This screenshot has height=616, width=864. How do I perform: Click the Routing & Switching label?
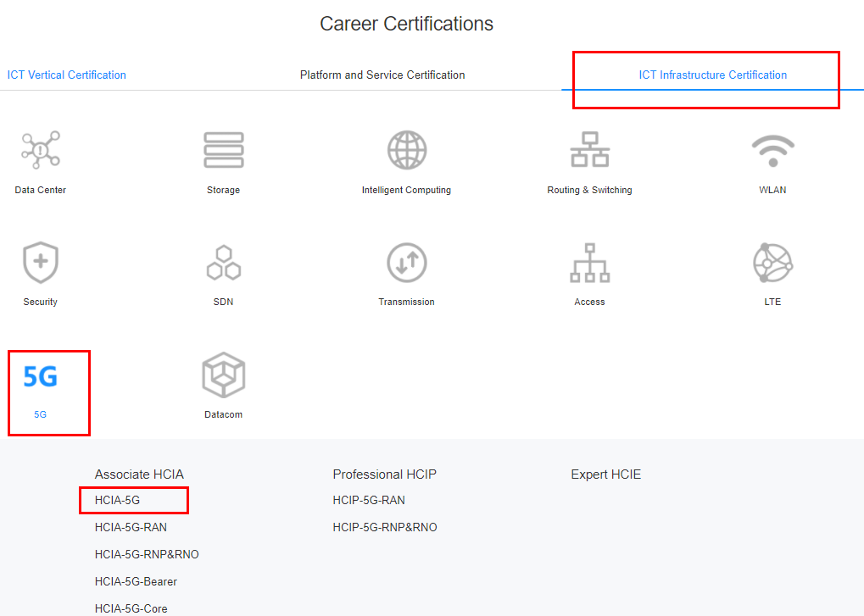point(589,190)
